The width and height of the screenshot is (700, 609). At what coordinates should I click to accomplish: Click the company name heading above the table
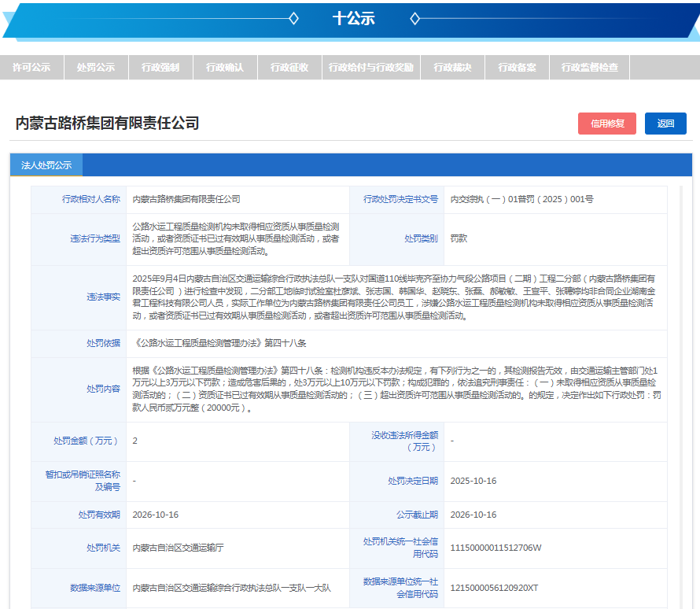click(x=107, y=124)
